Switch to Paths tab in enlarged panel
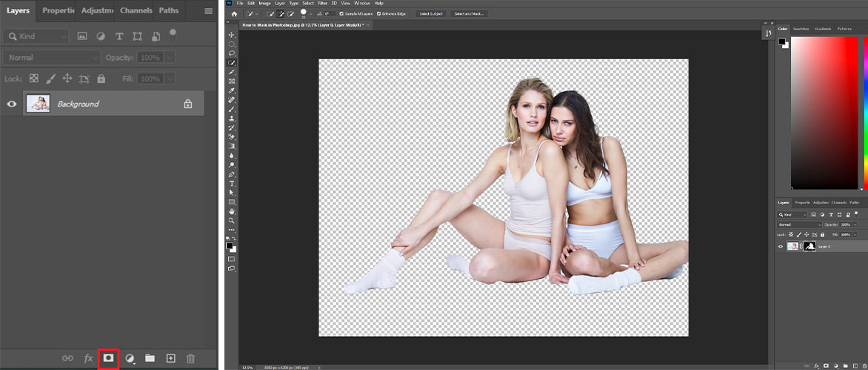This screenshot has width=868, height=370. pos(169,10)
